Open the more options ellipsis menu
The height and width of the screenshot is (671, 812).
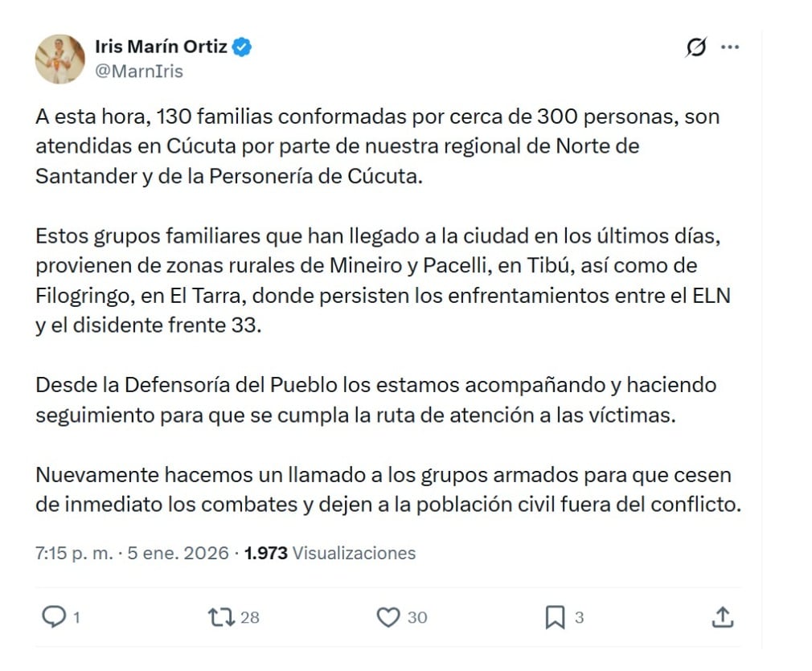730,47
